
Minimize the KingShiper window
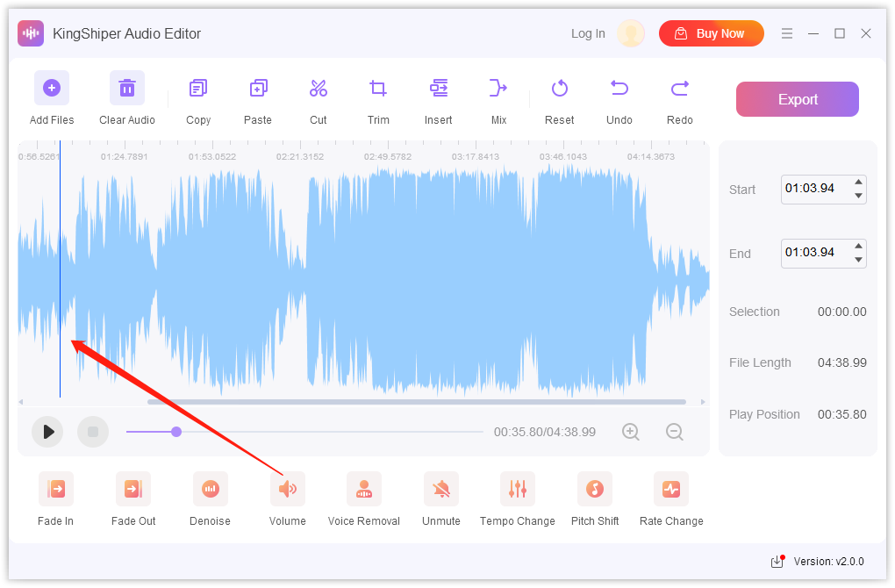pyautogui.click(x=813, y=33)
